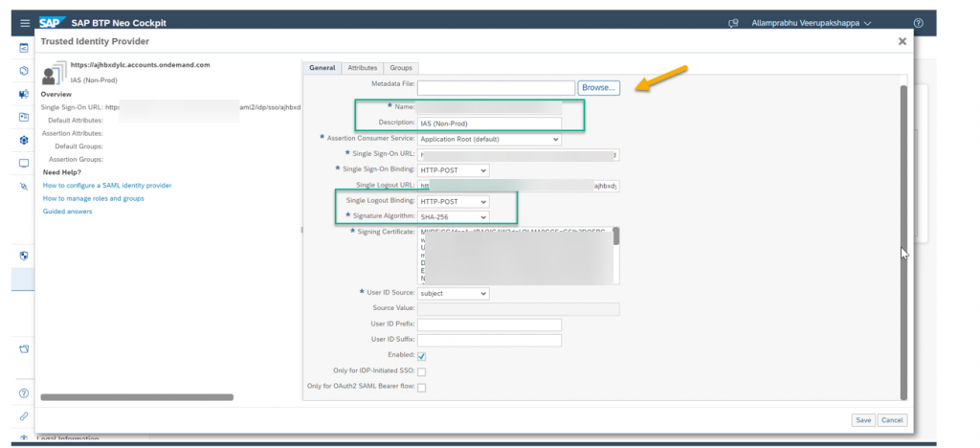980x448 pixels.
Task: Open the Security shield sidebar icon
Action: [x=24, y=256]
